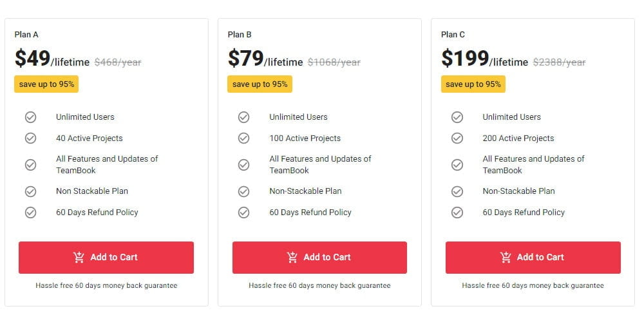Click the Plan C Add to Cart button

533,258
